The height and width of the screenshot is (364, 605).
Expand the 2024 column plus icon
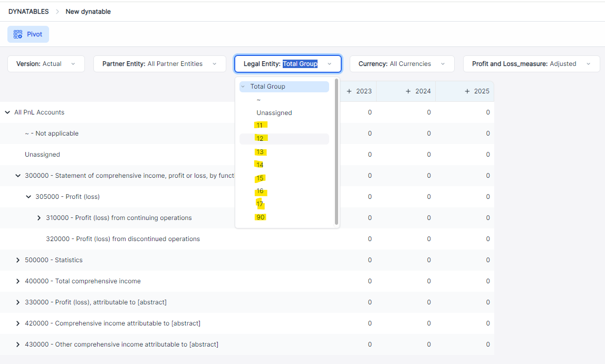pos(408,91)
